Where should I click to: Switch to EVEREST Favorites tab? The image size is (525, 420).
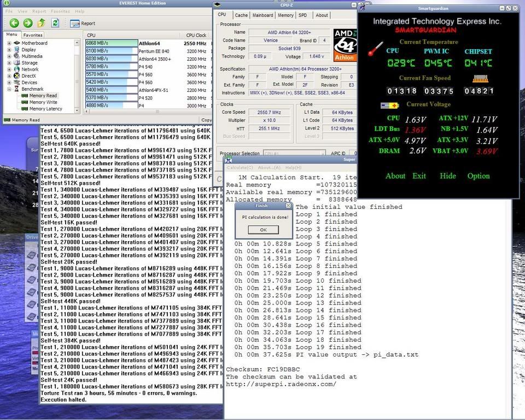tap(33, 35)
